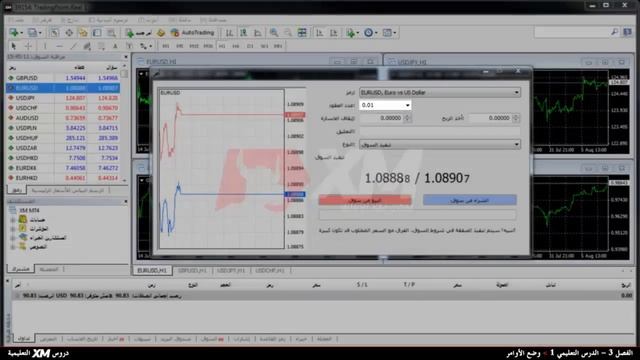640x360 pixels.
Task: Click the tile windows grid icon
Action: pyautogui.click(x=302, y=33)
